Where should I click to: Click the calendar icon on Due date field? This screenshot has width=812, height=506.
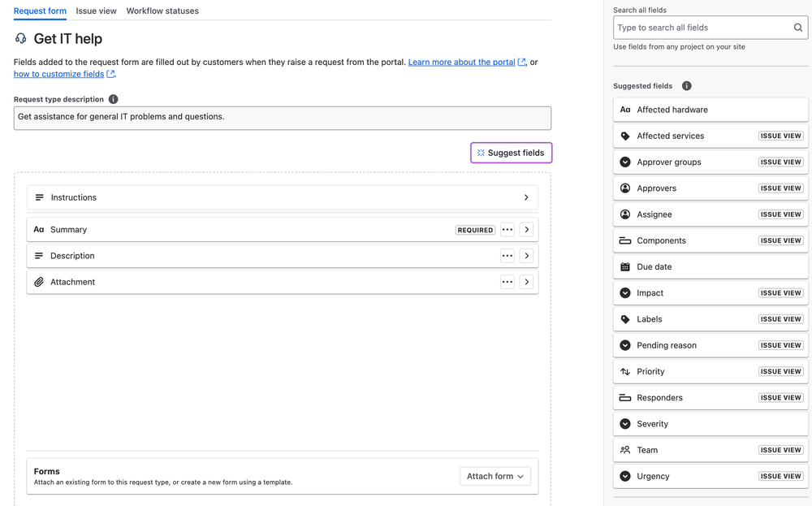[x=625, y=267]
